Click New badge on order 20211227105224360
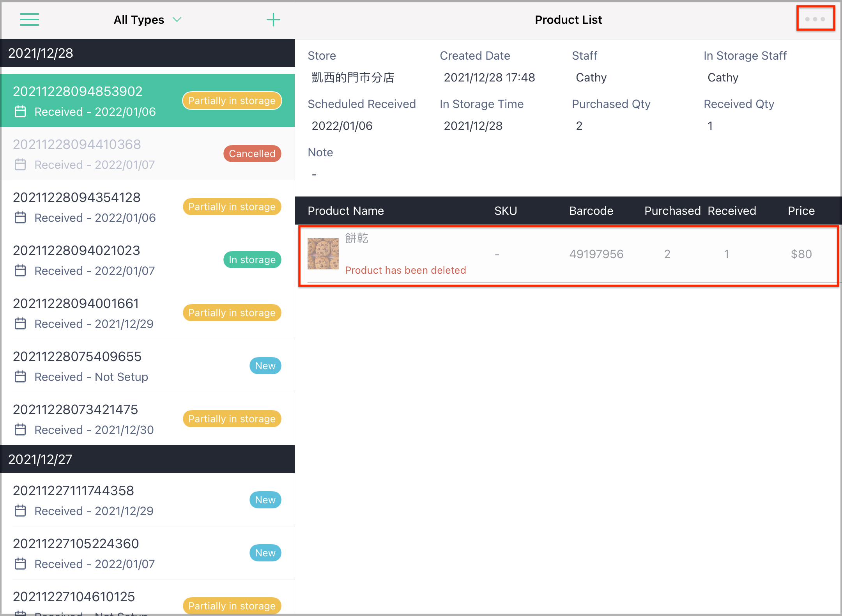Image resolution: width=842 pixels, height=616 pixels. [265, 553]
